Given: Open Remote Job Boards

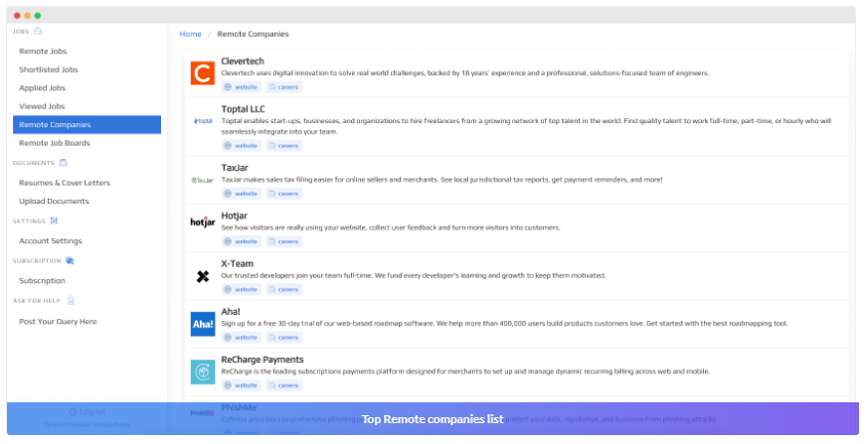Looking at the screenshot, I should tap(55, 143).
